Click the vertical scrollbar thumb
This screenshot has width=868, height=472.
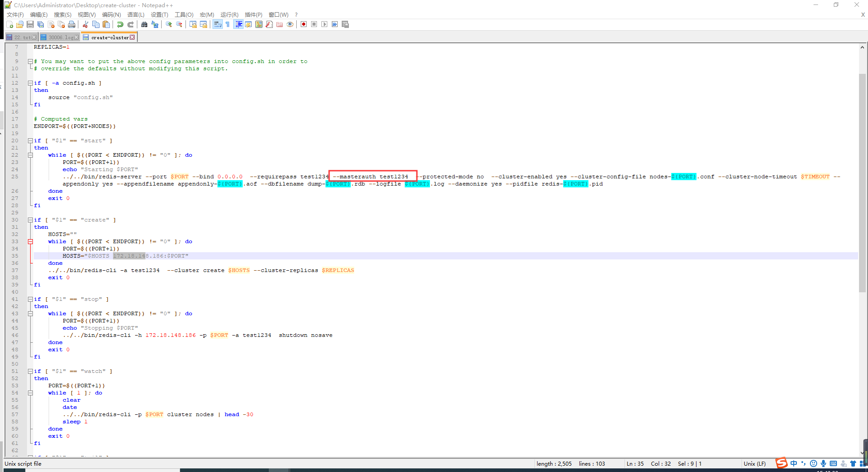pos(862,183)
